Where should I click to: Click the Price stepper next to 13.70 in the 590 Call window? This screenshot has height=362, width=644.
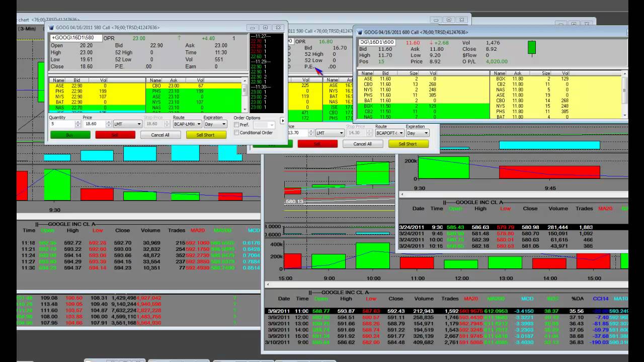pos(311,133)
